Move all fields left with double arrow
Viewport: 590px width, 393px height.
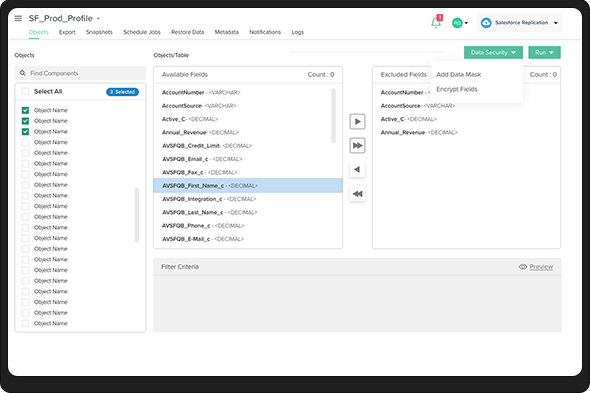coord(357,194)
